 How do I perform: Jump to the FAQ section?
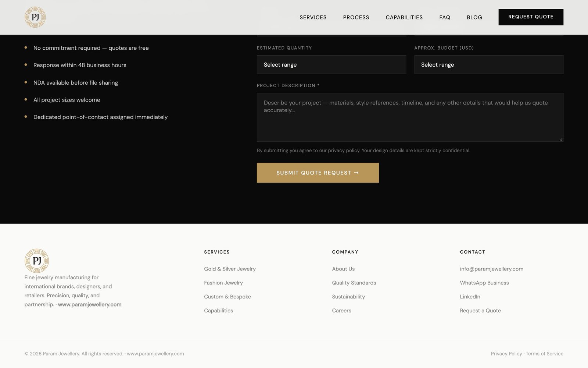point(445,17)
